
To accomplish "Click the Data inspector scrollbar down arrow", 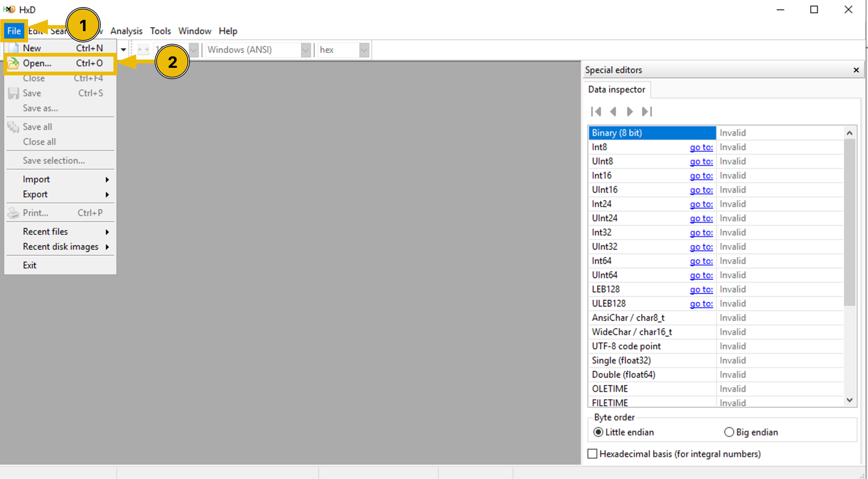I will (x=849, y=400).
